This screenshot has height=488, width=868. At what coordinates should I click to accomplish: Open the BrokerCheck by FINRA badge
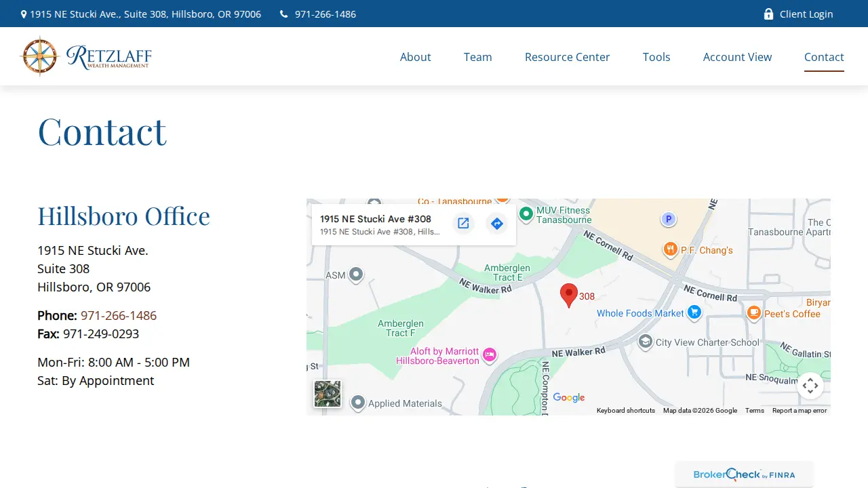point(744,474)
